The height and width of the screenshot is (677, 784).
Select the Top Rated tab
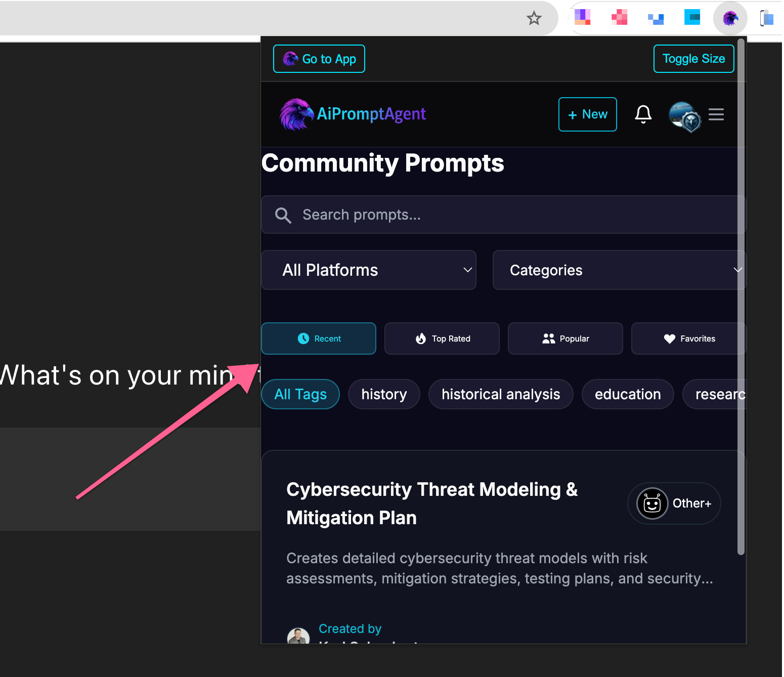click(442, 338)
